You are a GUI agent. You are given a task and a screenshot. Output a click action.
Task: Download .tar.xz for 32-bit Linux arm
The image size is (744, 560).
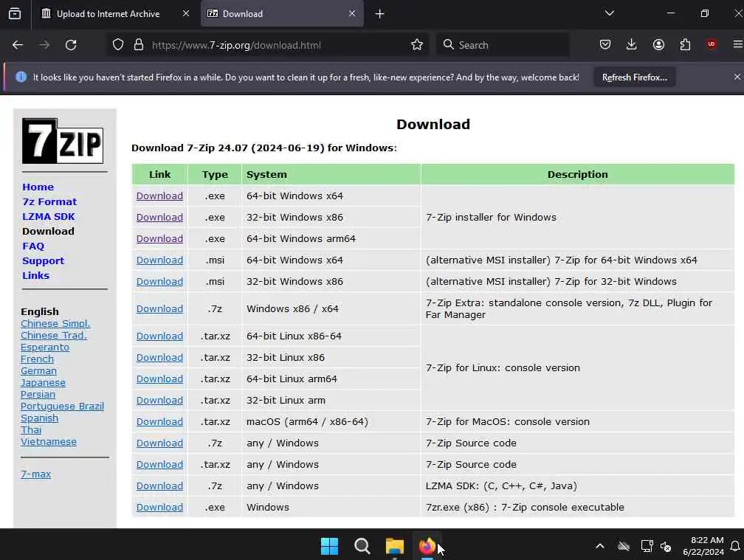tap(159, 400)
